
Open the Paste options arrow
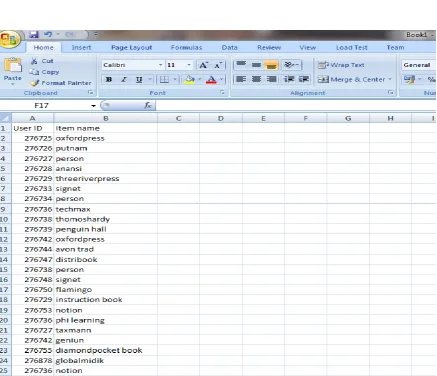(x=13, y=84)
